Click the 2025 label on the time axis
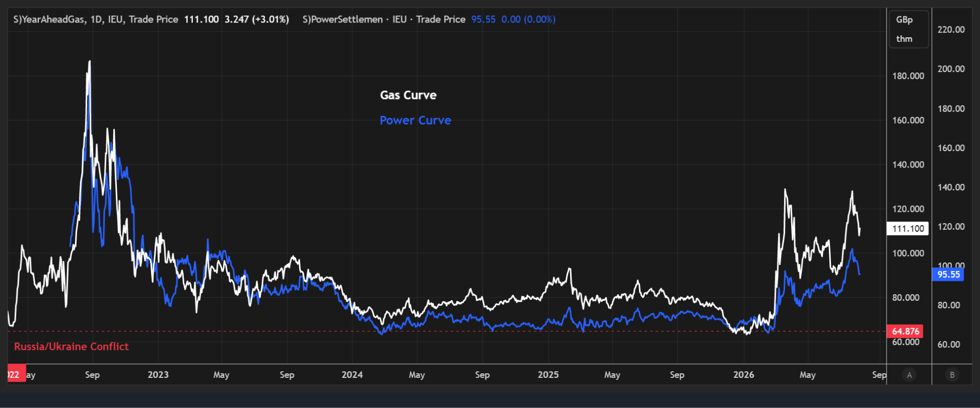980x408 pixels. (548, 375)
